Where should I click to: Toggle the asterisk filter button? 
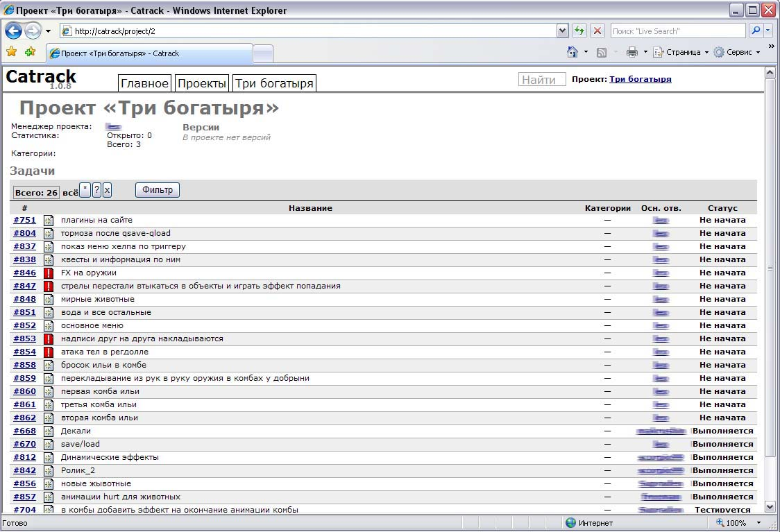click(85, 189)
